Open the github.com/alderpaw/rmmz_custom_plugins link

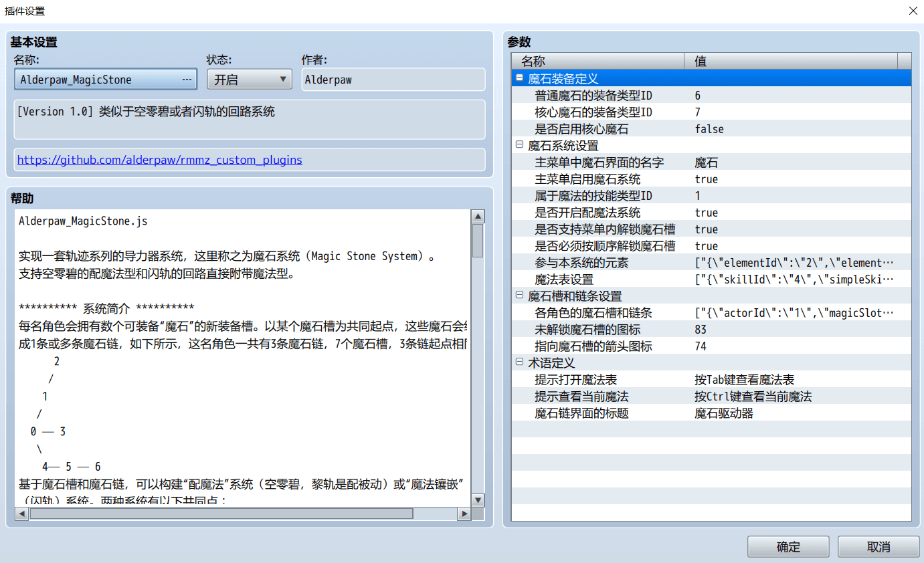coord(159,160)
